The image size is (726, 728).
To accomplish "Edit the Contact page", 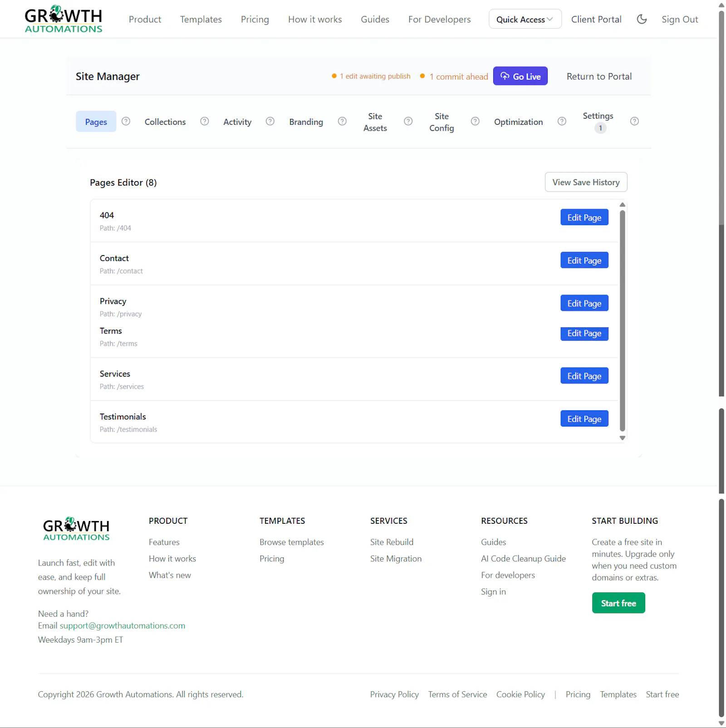I will pos(584,261).
